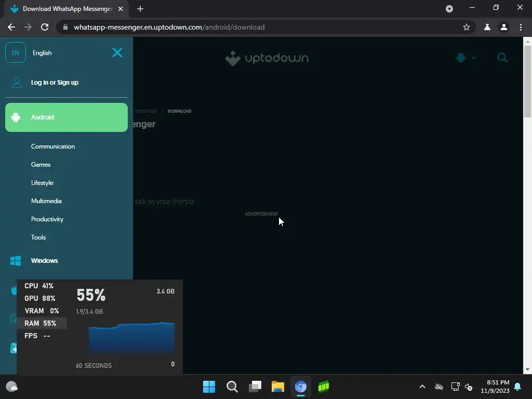Click the muted volume tray icon
Screen dimensions: 532x399
[x=469, y=387]
